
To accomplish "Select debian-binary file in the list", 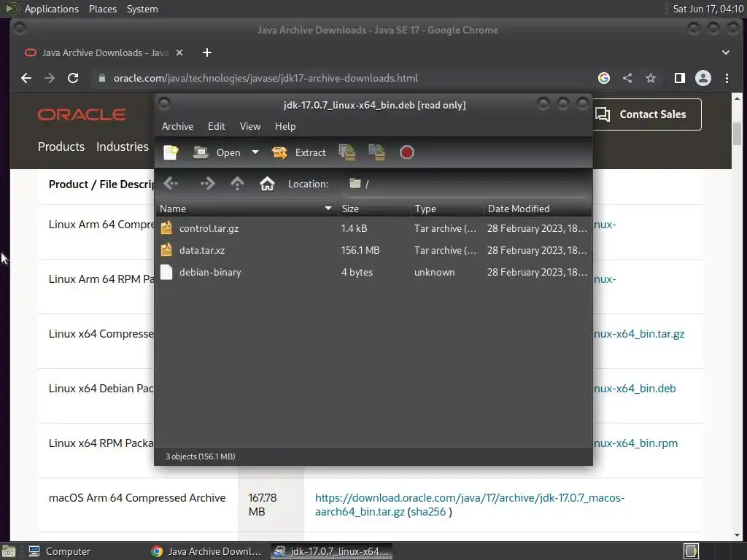I will tap(373, 273).
